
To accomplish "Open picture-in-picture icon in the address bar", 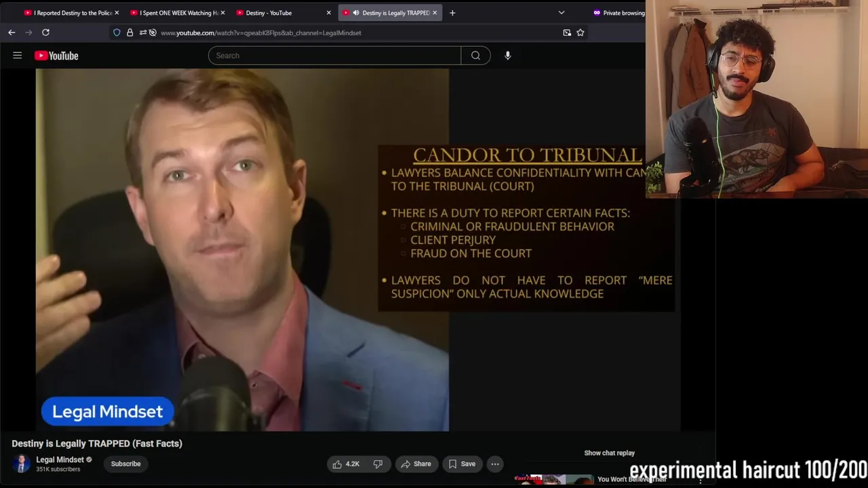I will pos(567,33).
